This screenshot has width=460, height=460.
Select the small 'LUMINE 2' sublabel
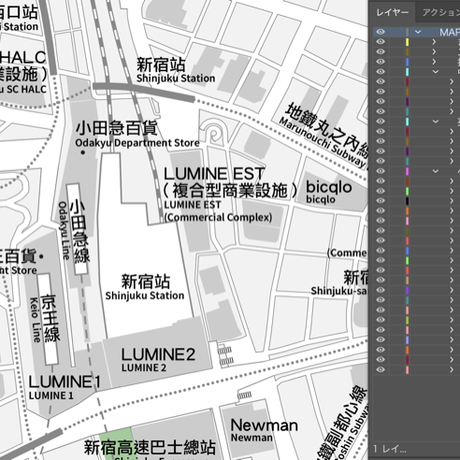[144, 368]
